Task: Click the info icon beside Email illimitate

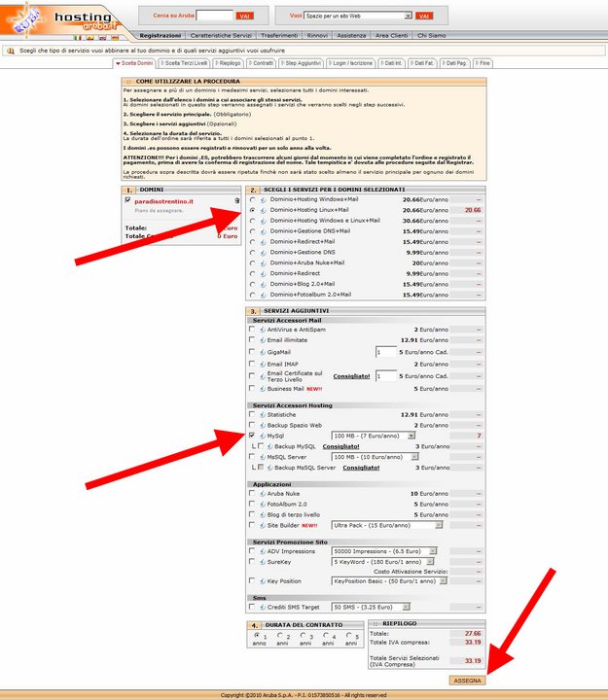Action: [263, 340]
